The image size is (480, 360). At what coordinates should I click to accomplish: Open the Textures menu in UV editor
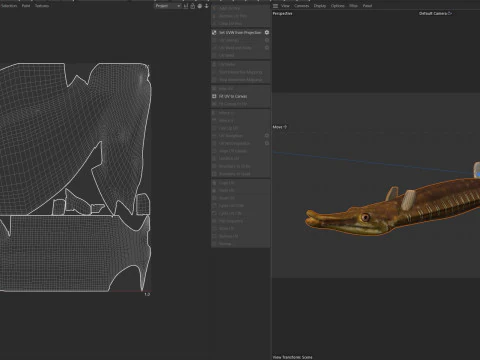tap(42, 6)
